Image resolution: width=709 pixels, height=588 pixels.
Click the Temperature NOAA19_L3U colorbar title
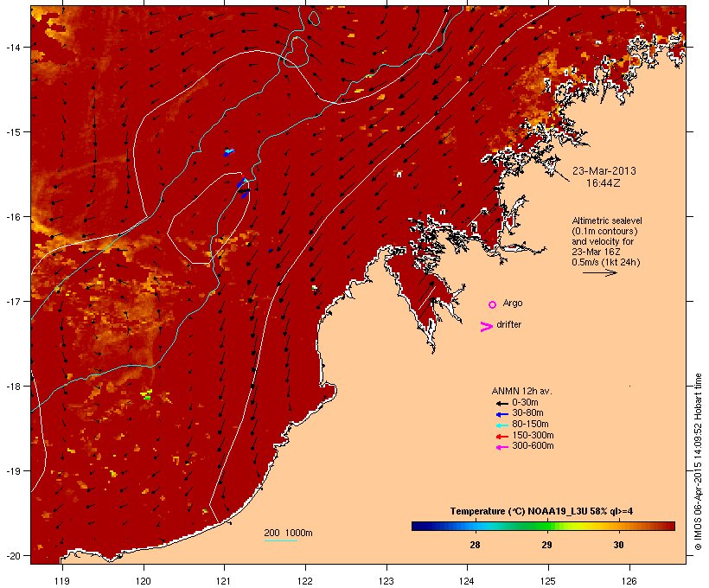tap(541, 511)
